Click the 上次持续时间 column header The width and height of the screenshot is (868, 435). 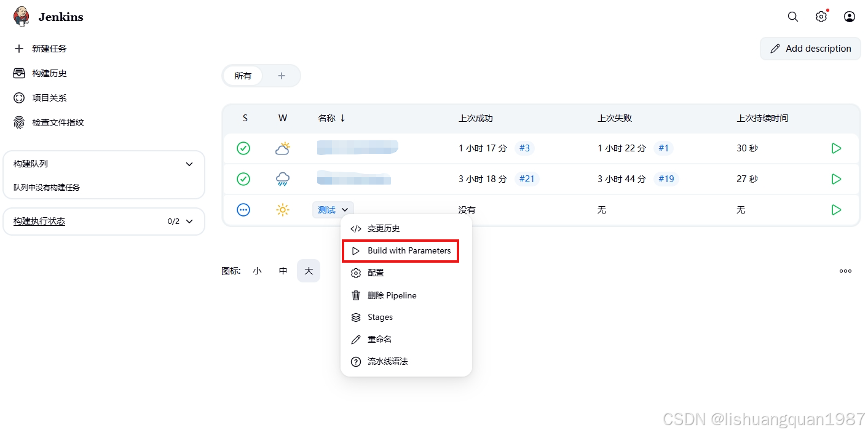pyautogui.click(x=762, y=118)
